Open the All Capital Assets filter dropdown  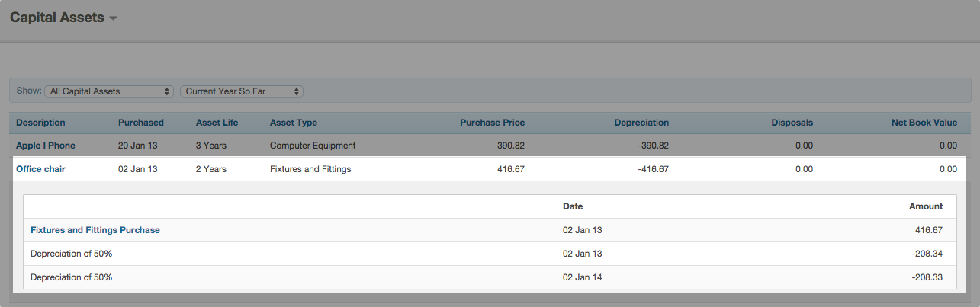(109, 91)
